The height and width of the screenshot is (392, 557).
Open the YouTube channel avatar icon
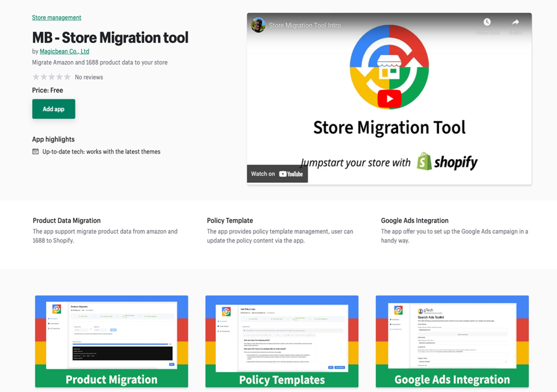click(258, 25)
